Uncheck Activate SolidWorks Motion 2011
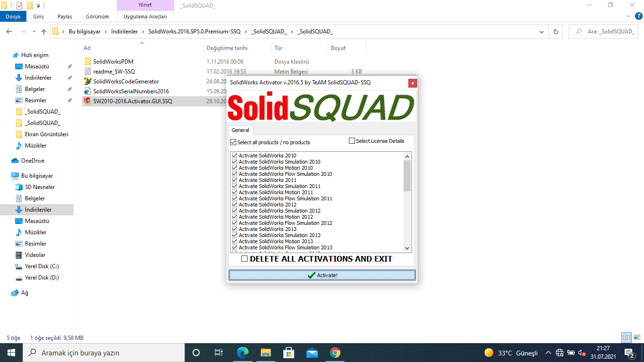Screen dimensions: 644x362 pyautogui.click(x=234, y=192)
